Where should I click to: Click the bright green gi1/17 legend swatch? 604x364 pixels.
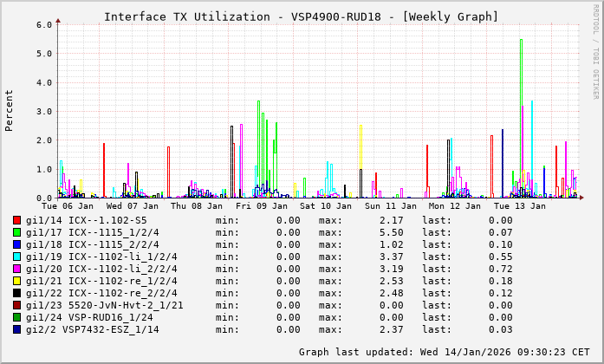[16, 232]
